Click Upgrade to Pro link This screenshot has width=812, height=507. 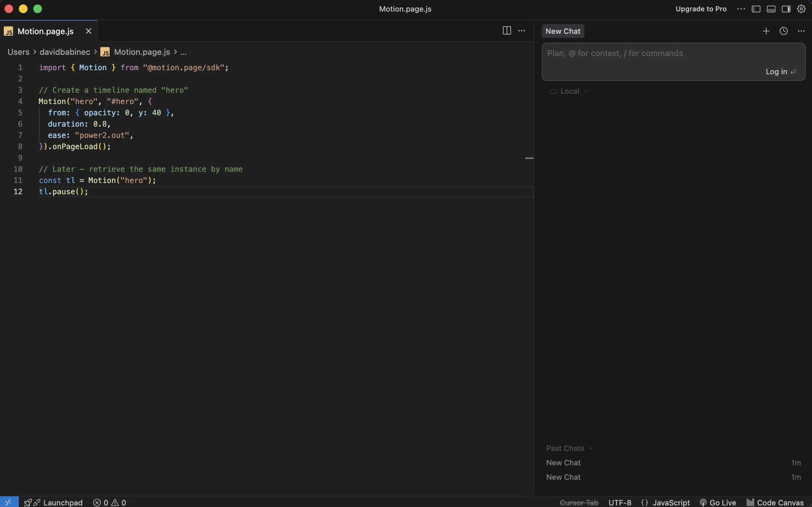click(x=701, y=9)
